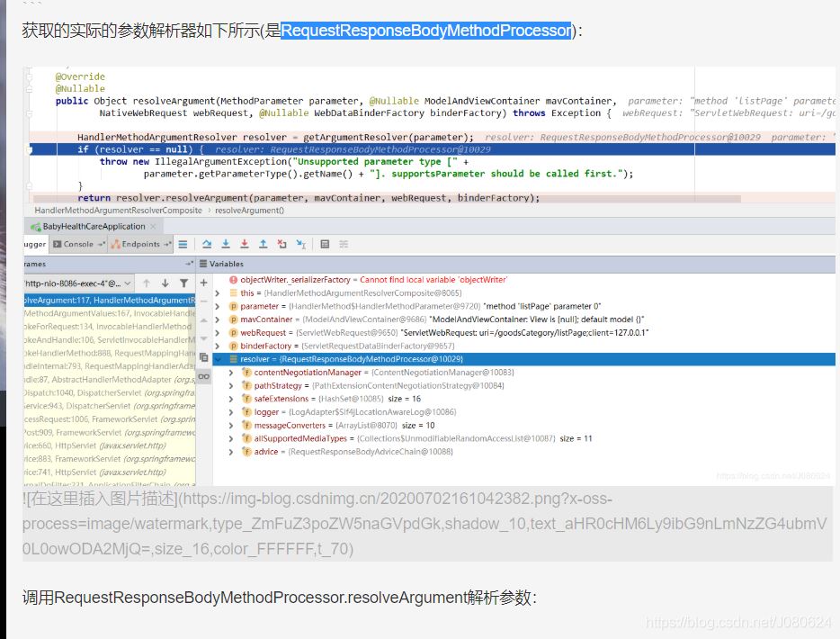Close the BabyHealthCareApplication debug tab
The width and height of the screenshot is (840, 639).
coord(153,226)
